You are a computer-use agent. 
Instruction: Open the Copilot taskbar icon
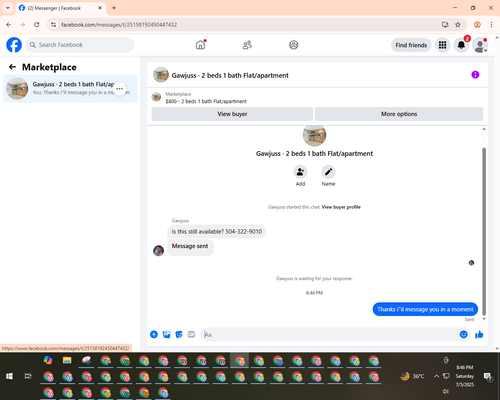pos(48,360)
